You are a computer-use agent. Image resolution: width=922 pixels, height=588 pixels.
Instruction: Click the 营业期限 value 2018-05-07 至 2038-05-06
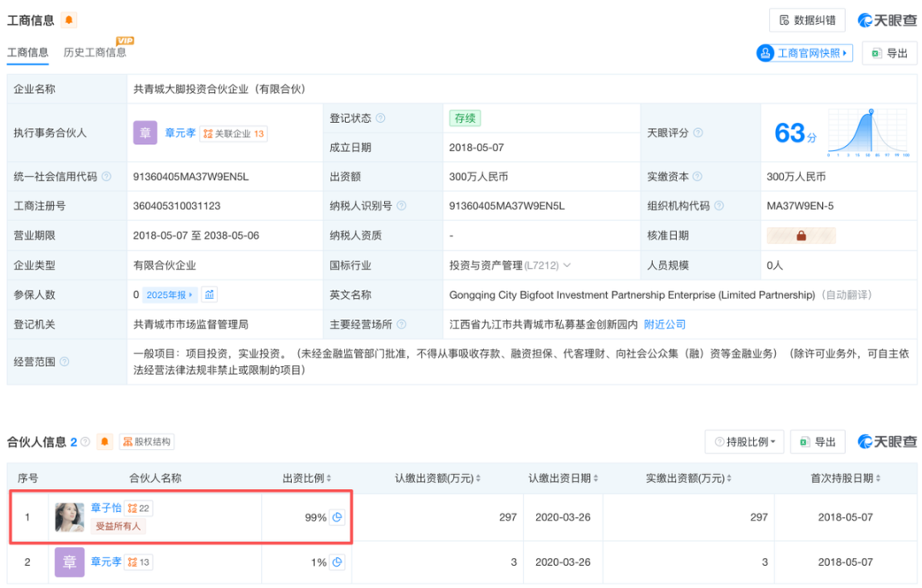tap(195, 236)
